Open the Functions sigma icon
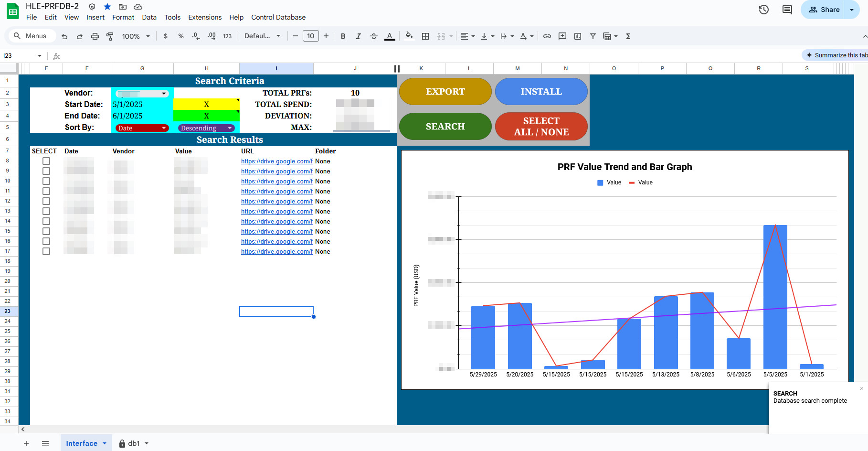The width and height of the screenshot is (868, 451). 628,36
